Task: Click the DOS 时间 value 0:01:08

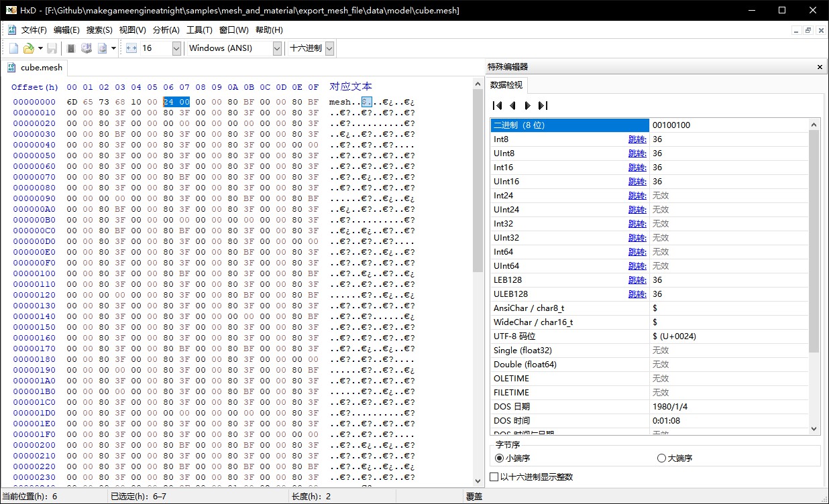Action: coord(667,421)
